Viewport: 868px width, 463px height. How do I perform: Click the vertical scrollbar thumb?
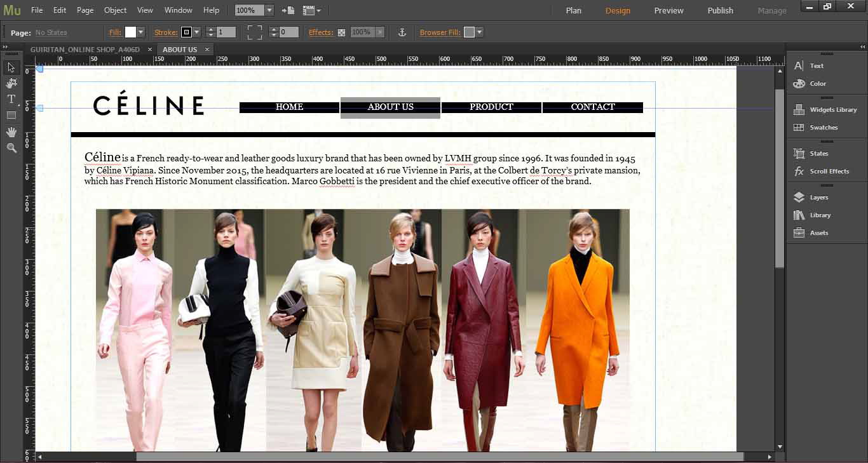click(780, 178)
